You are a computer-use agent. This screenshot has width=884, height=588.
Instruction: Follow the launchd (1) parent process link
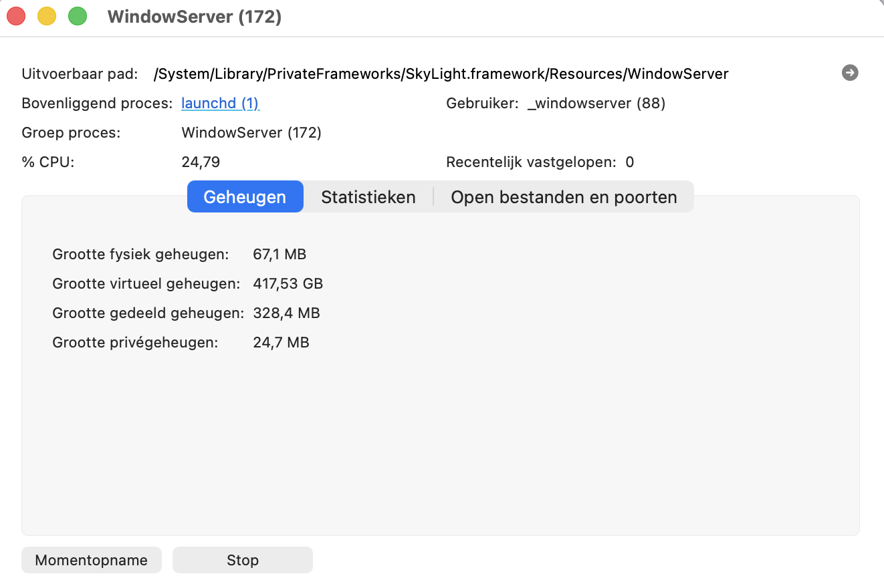tap(220, 104)
